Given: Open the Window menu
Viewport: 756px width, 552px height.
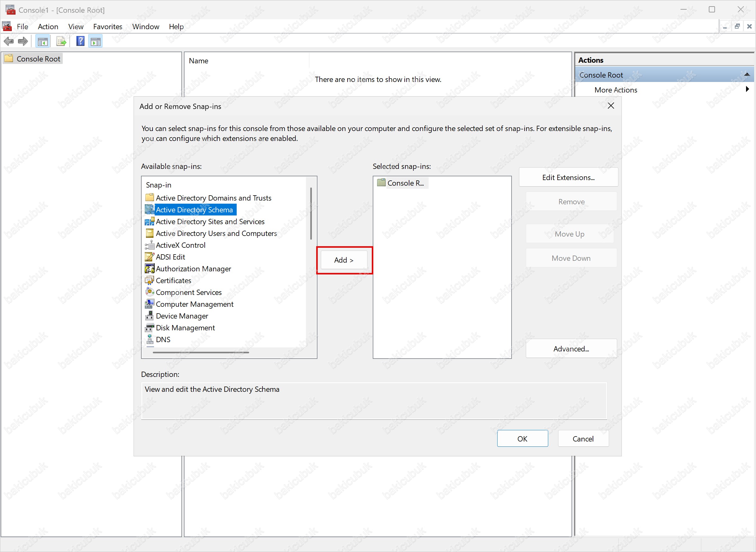Looking at the screenshot, I should [x=145, y=26].
